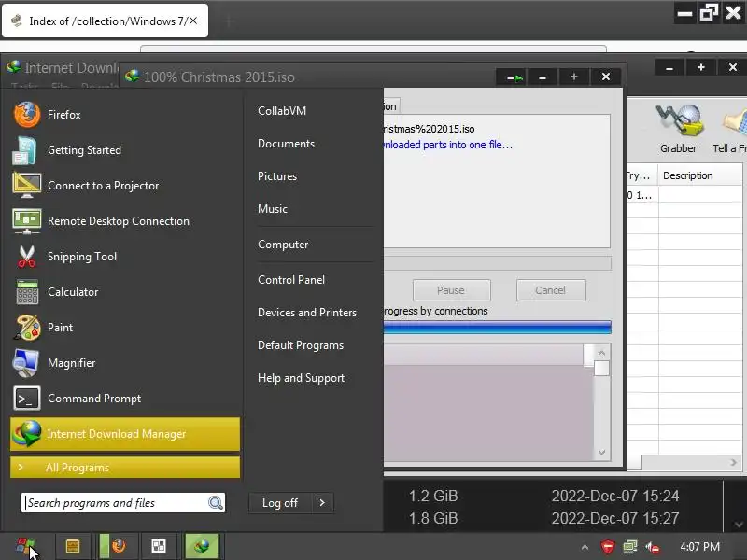Open Music from Start menu

273,209
